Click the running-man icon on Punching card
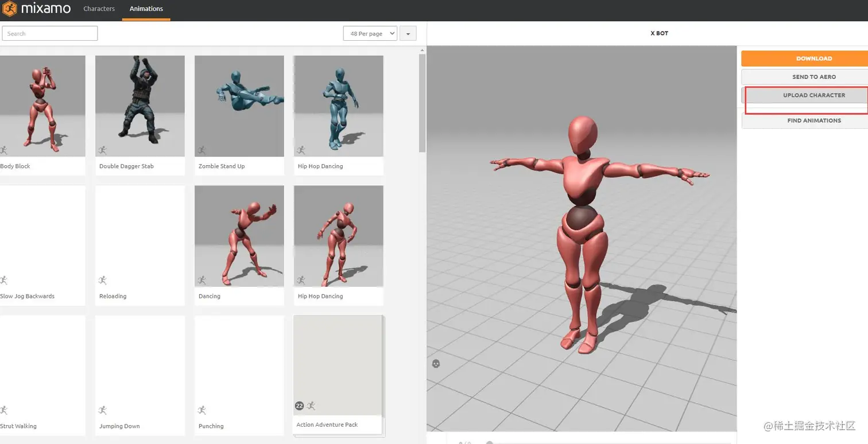 tap(202, 410)
